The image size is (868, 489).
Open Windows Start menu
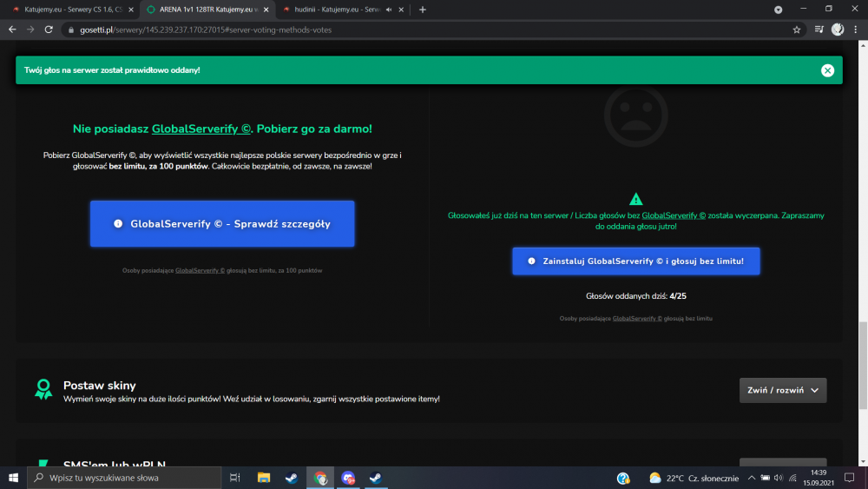point(13,478)
